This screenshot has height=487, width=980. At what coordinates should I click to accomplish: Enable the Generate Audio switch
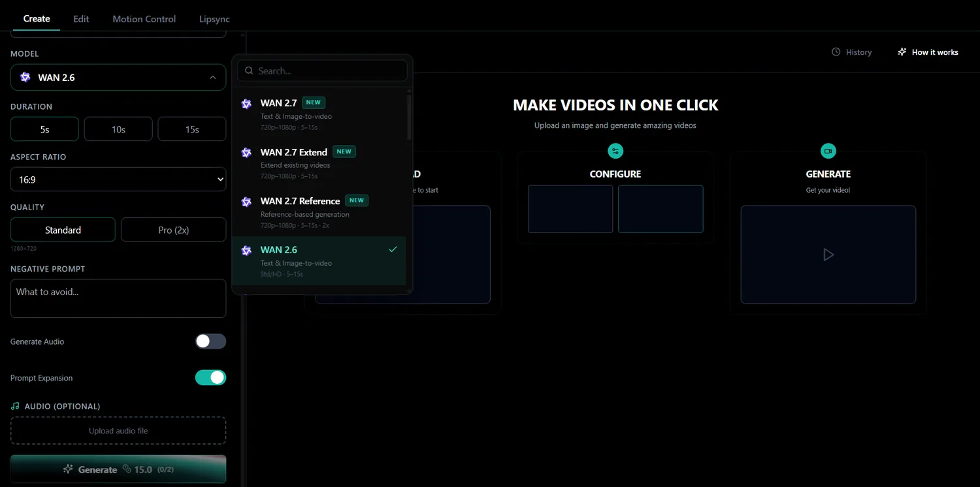click(x=210, y=341)
